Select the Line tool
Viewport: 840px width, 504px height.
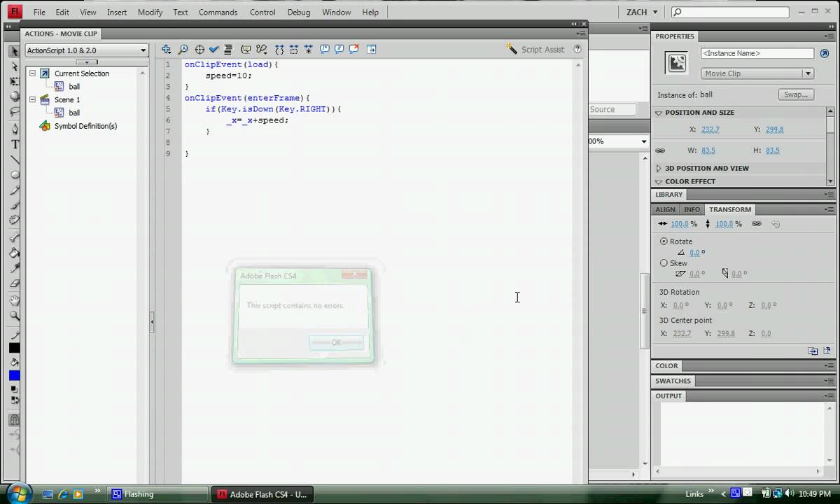(14, 160)
